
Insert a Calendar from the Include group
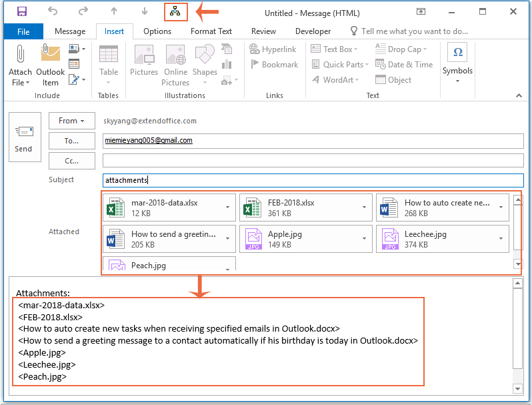pos(74,64)
